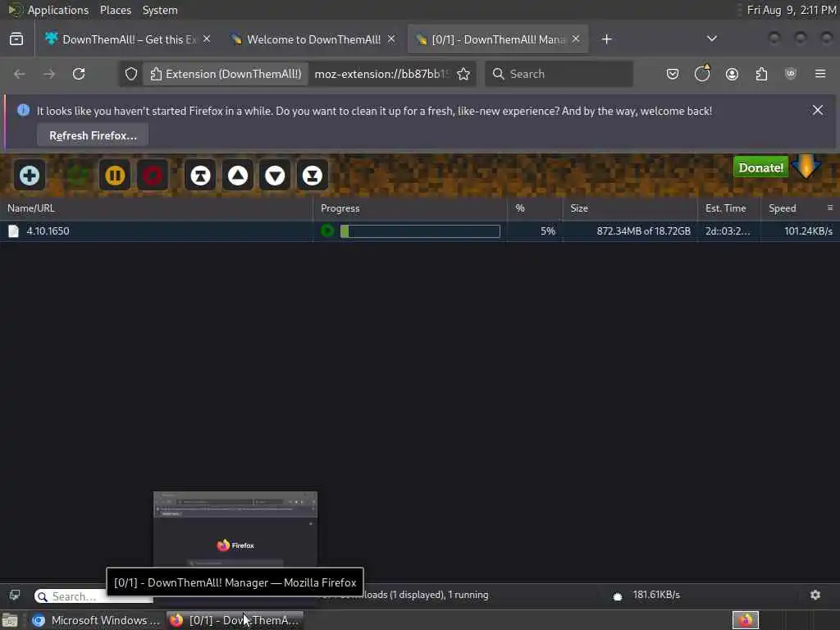
Task: Click the moz-extension URL address field
Action: point(381,74)
